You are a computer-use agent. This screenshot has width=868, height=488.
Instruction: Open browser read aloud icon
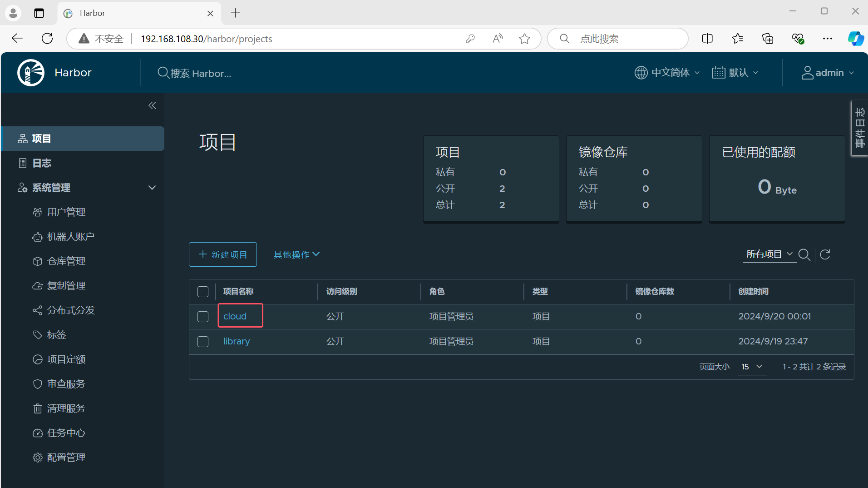pos(498,39)
